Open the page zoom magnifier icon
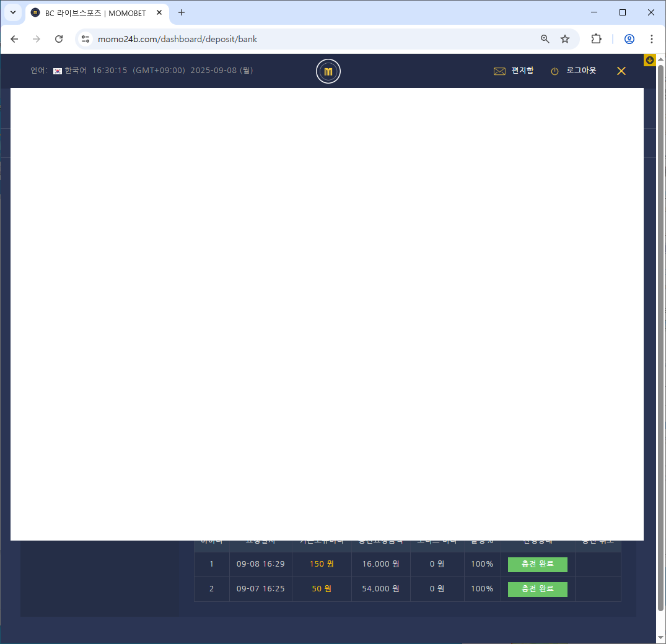 pyautogui.click(x=545, y=39)
